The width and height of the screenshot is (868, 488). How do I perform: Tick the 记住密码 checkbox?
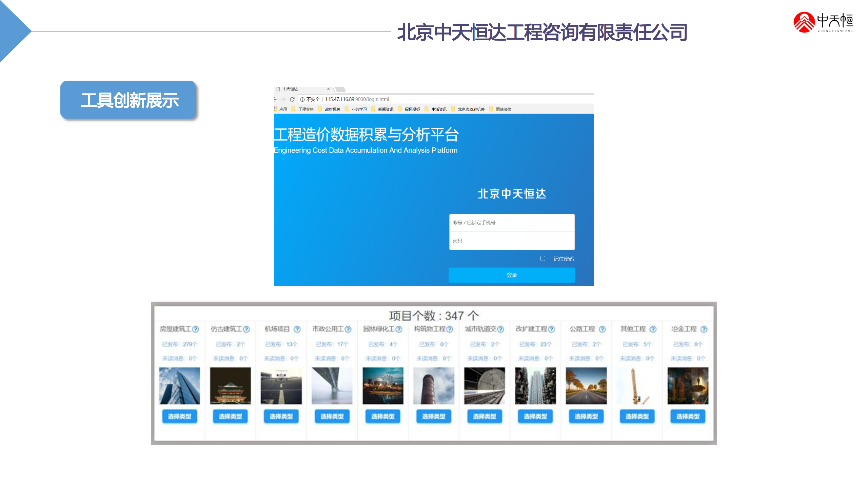(x=543, y=258)
